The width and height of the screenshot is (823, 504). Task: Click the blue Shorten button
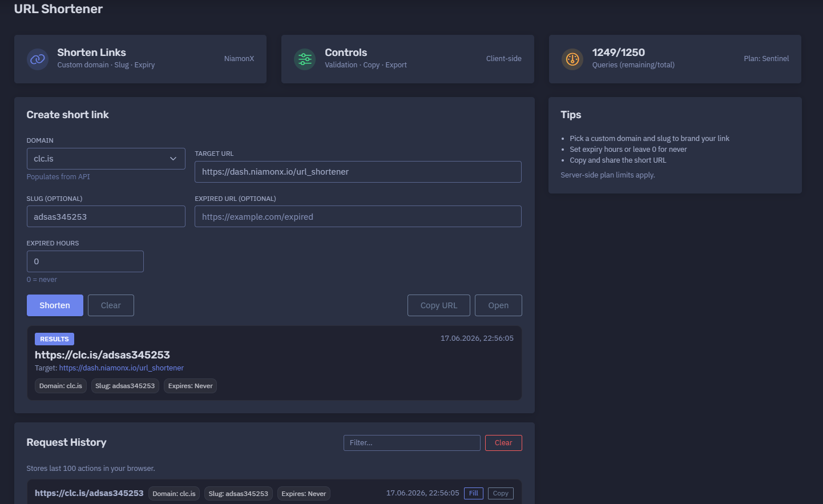click(x=55, y=305)
